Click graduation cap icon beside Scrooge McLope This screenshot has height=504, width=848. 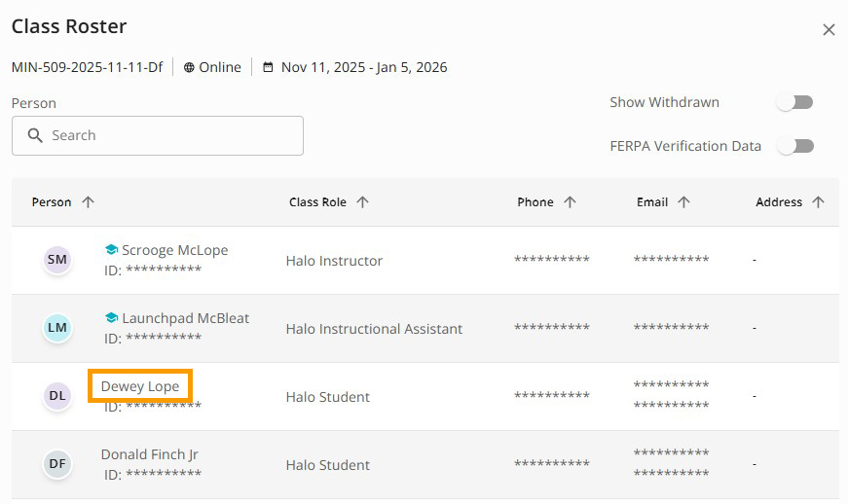tap(111, 250)
